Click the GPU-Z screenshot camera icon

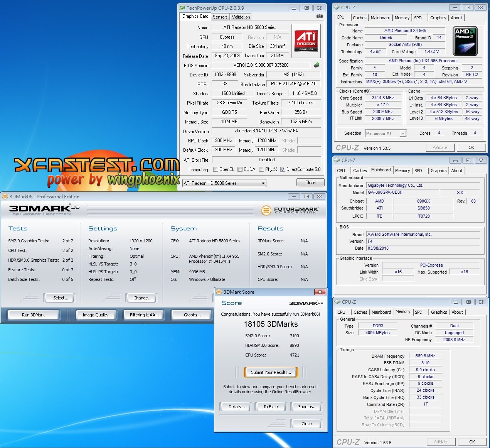coord(319,16)
